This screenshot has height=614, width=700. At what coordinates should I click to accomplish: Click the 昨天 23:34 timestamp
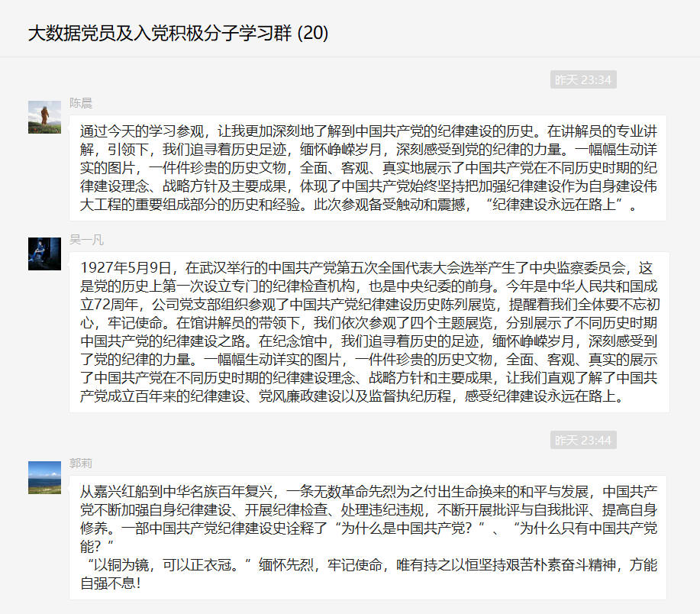pyautogui.click(x=583, y=79)
